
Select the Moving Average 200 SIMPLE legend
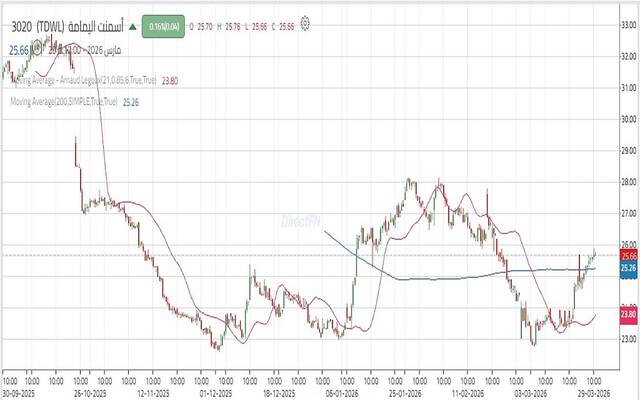64,102
